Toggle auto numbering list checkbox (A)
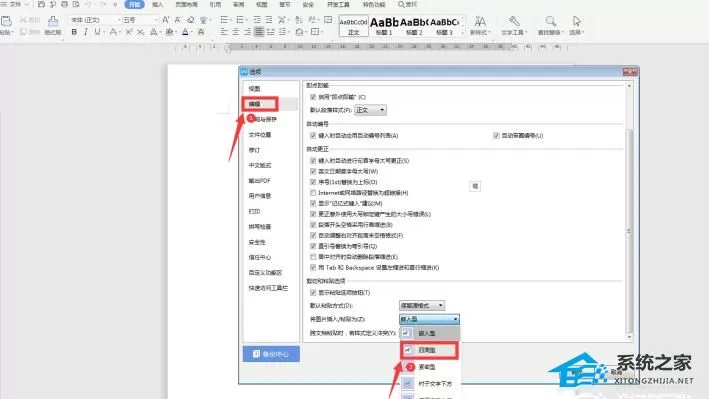This screenshot has width=709, height=399. click(313, 136)
